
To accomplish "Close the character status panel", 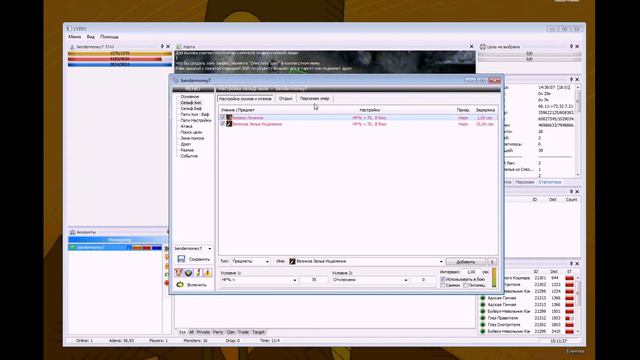I will point(168,47).
